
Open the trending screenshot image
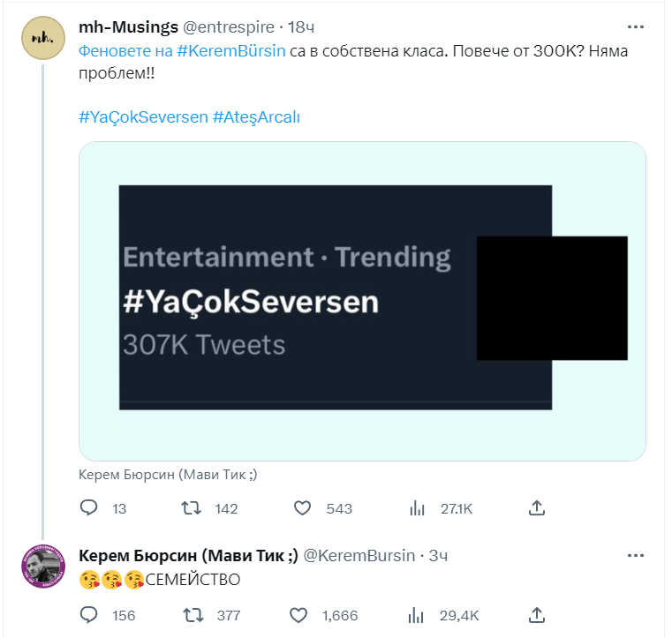point(362,301)
